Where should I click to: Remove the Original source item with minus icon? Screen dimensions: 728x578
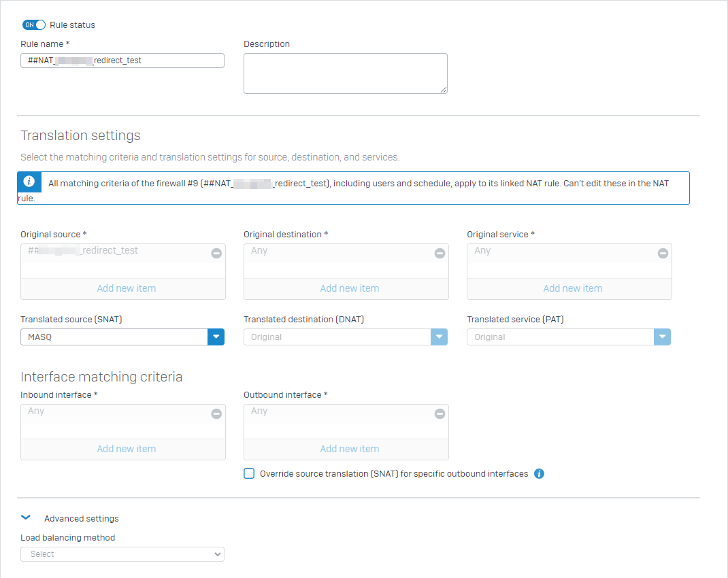tap(216, 253)
